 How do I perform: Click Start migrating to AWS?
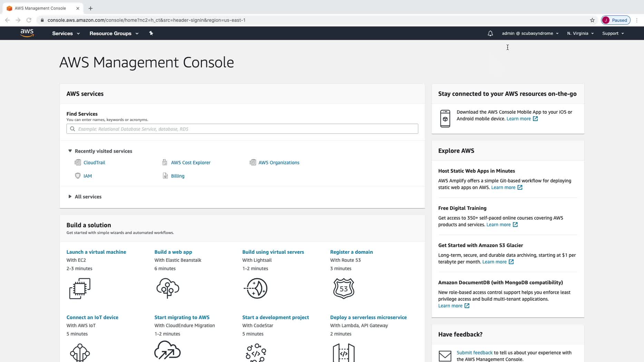(x=182, y=317)
